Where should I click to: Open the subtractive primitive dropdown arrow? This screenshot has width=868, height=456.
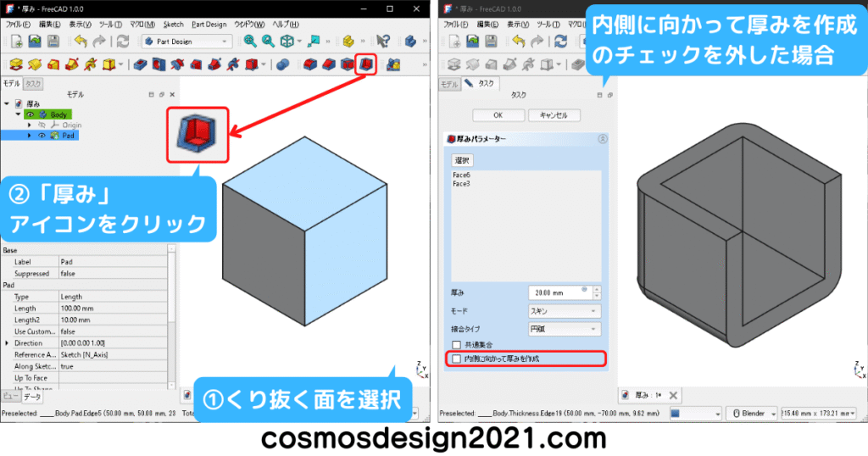(x=264, y=64)
